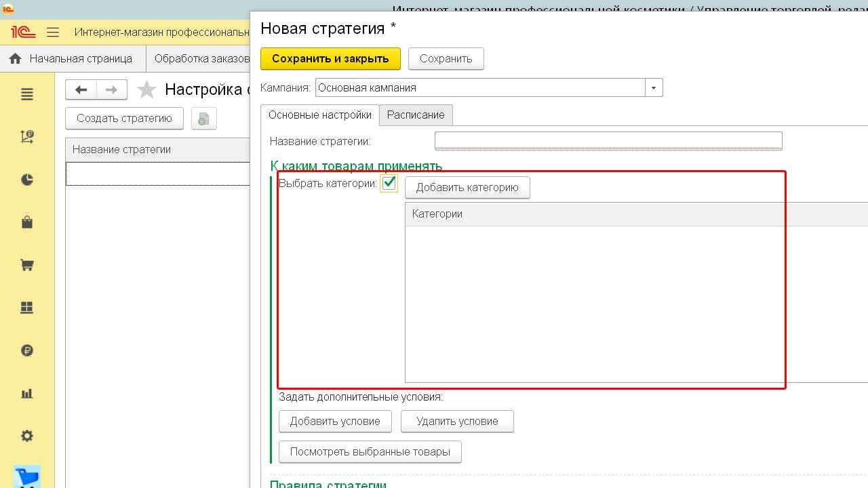Open the shopping cart section in sidebar
868x488 pixels.
[x=27, y=265]
